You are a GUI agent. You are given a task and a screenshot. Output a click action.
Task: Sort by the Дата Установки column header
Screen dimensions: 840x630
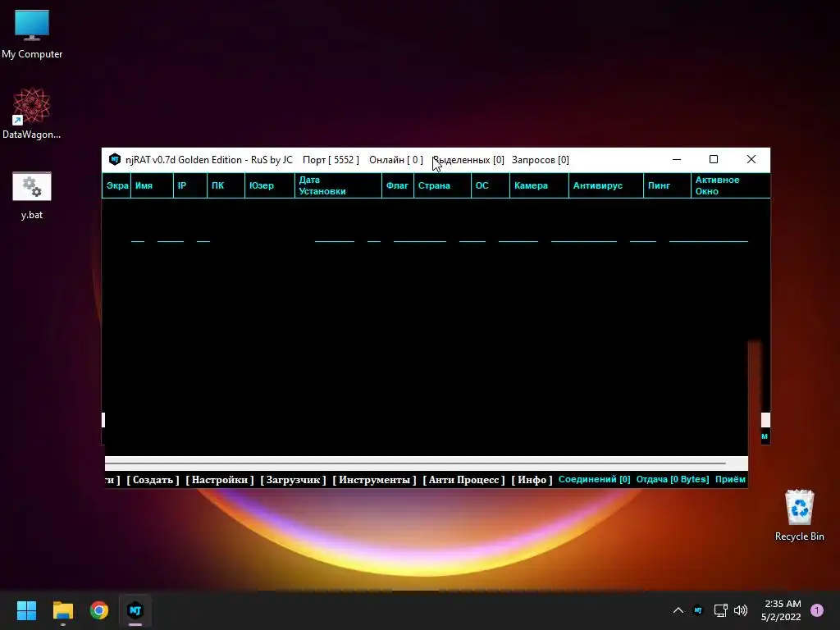(339, 185)
